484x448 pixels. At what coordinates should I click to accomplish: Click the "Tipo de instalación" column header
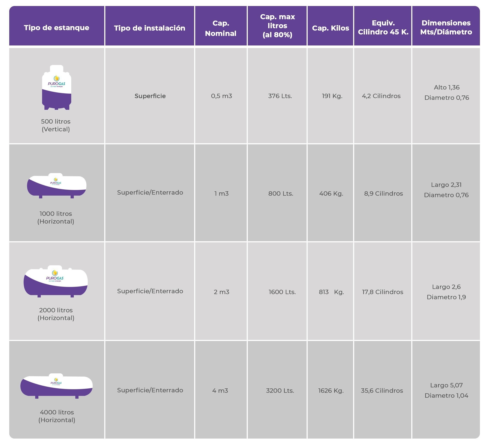[150, 28]
